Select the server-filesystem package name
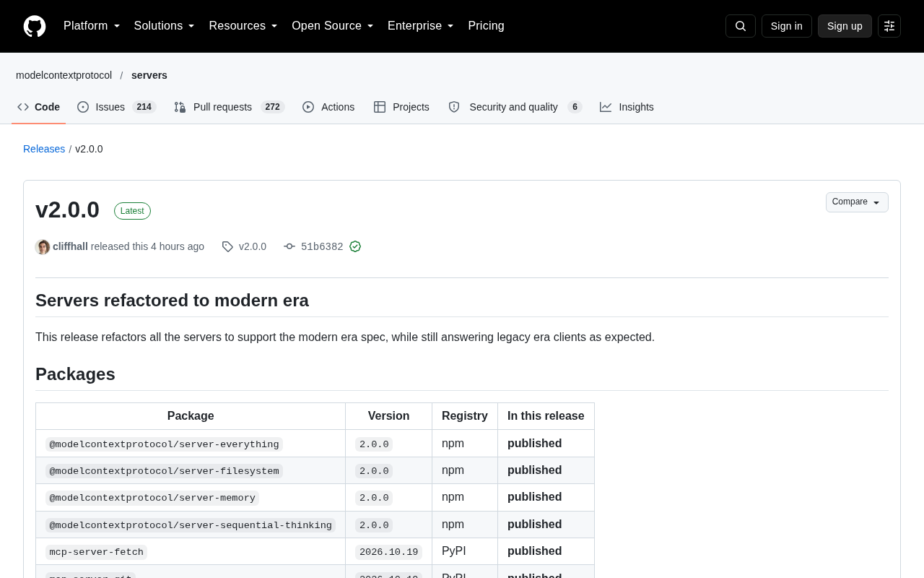 tap(164, 471)
